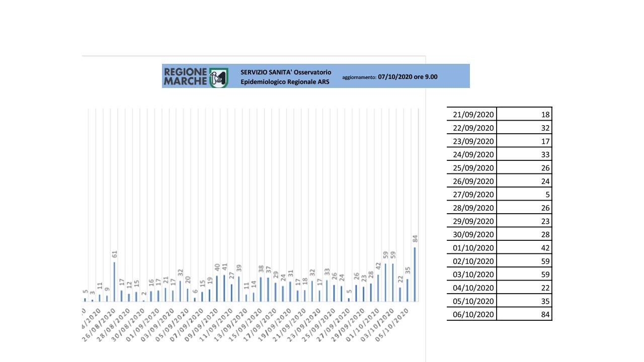
Task: Select table date cell 26/09/2020
Action: [472, 181]
